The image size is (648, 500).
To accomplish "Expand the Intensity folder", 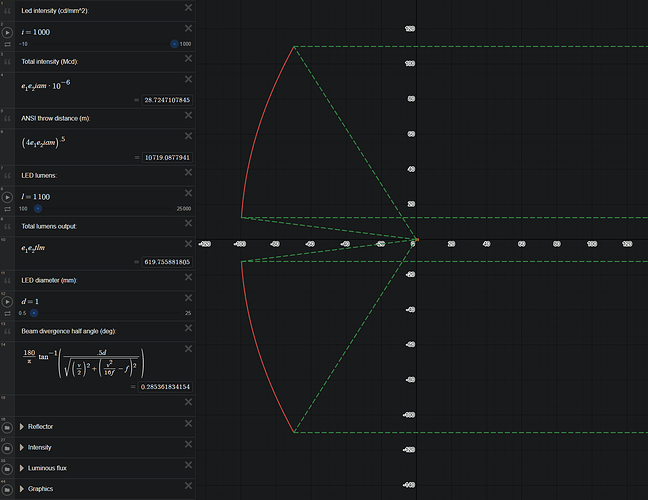I will 22,448.
